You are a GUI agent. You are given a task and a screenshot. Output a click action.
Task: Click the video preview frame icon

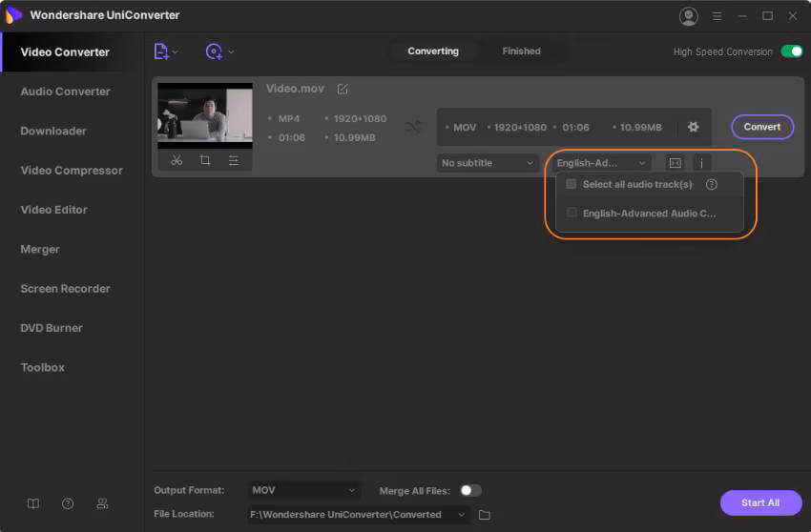675,163
